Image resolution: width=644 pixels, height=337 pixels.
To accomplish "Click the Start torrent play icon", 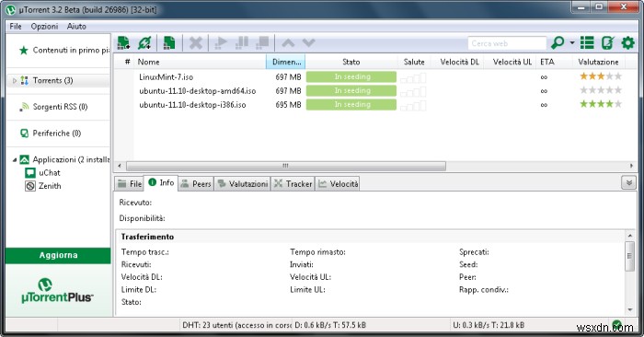I will pos(221,42).
